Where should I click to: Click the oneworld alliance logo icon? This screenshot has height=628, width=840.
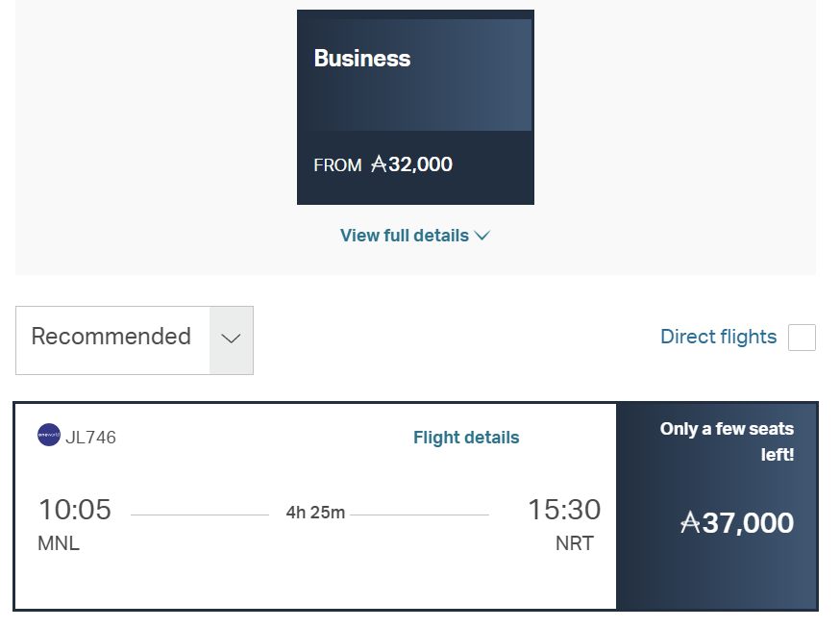(x=49, y=436)
